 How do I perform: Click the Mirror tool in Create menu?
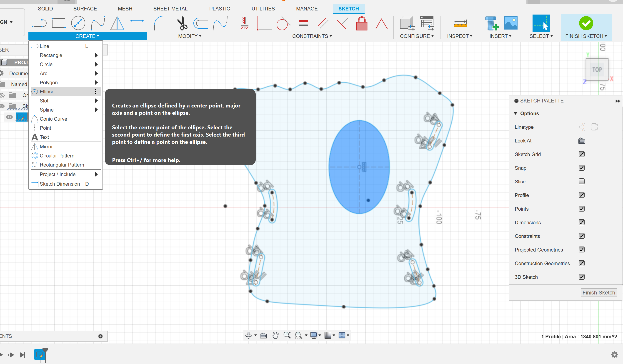[46, 147]
